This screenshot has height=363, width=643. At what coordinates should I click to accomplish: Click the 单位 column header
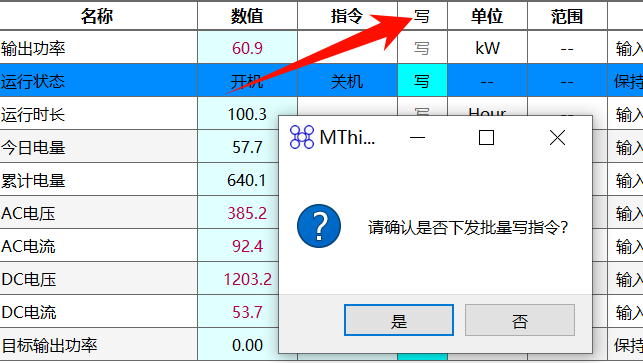487,16
